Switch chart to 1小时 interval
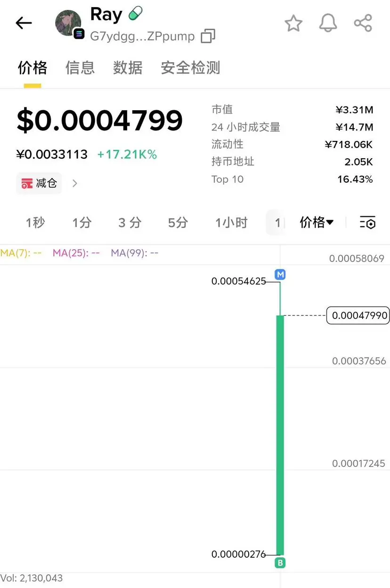The image size is (390, 588). 231,222
